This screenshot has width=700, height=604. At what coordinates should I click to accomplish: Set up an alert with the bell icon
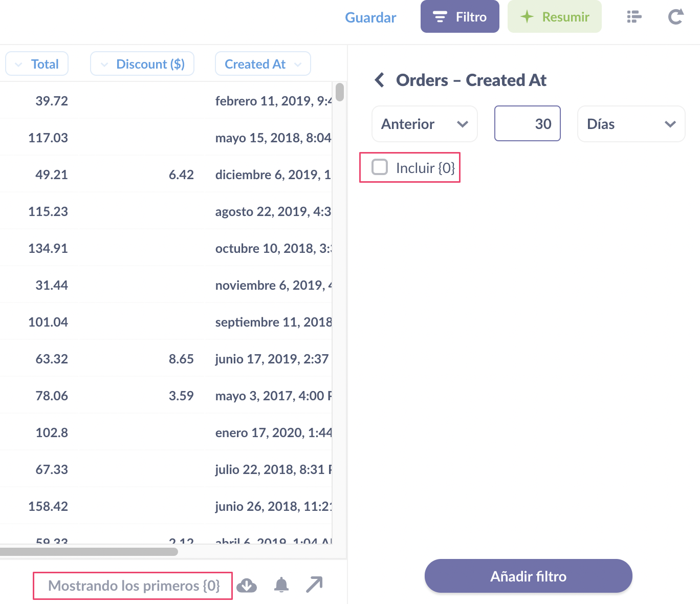coord(281,585)
